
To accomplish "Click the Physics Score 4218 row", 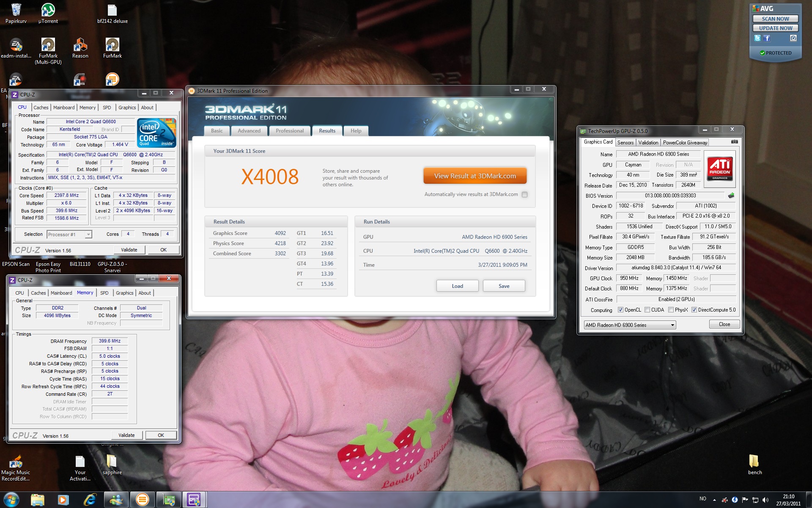I will 249,243.
